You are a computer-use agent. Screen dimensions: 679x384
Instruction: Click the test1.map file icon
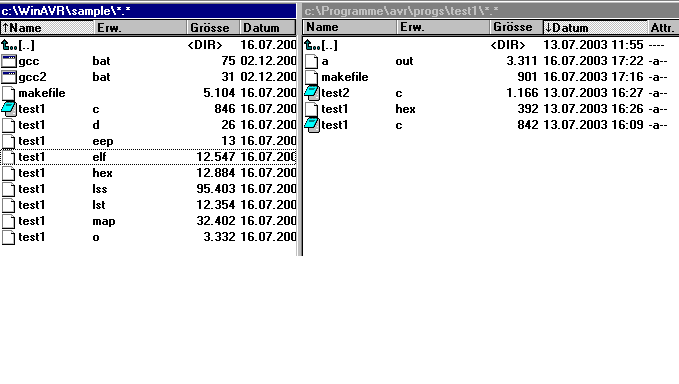(9, 221)
